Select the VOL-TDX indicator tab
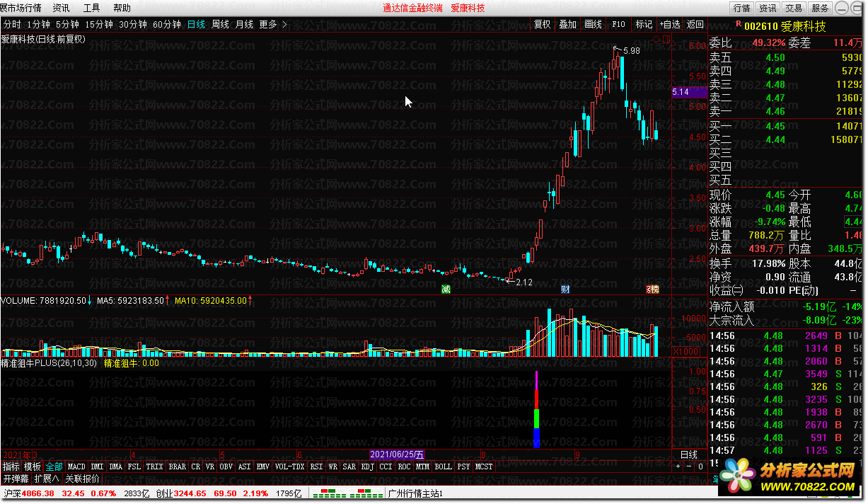 [289, 466]
